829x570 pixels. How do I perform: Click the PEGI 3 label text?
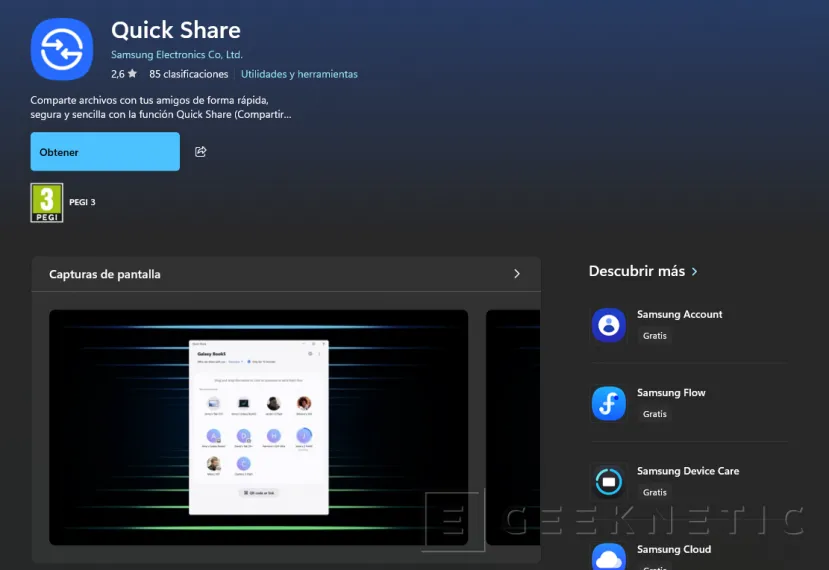[82, 202]
